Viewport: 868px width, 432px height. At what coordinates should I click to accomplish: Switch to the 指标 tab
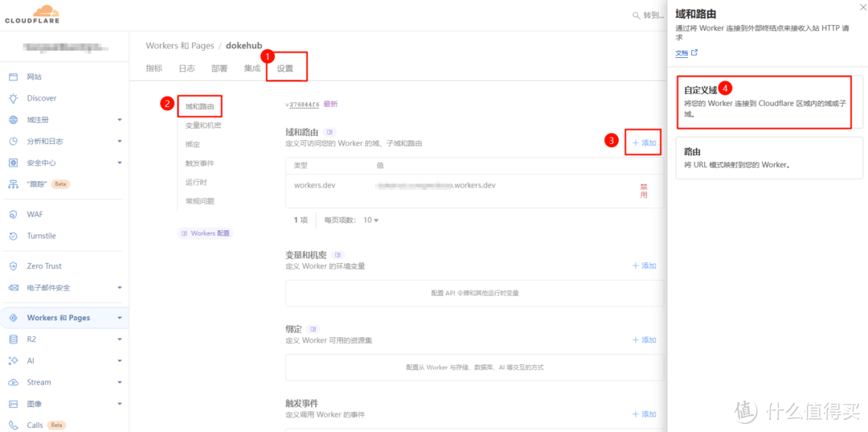[x=154, y=68]
